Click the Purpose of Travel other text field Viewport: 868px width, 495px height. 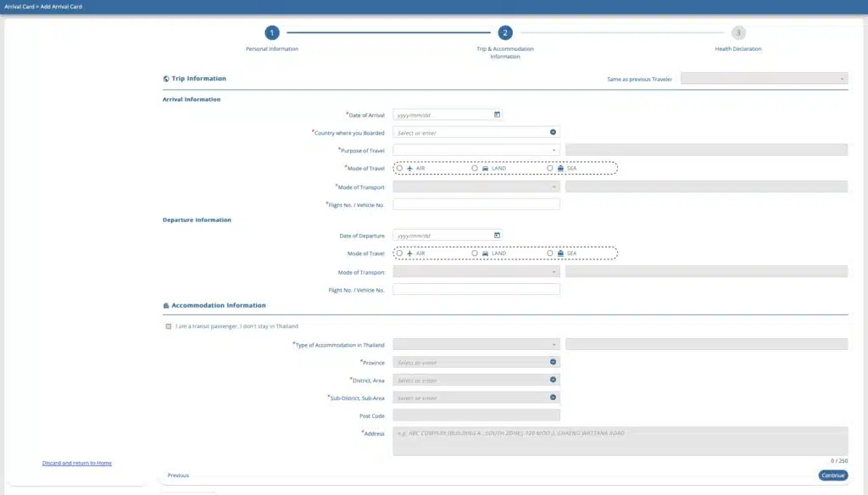[706, 150]
